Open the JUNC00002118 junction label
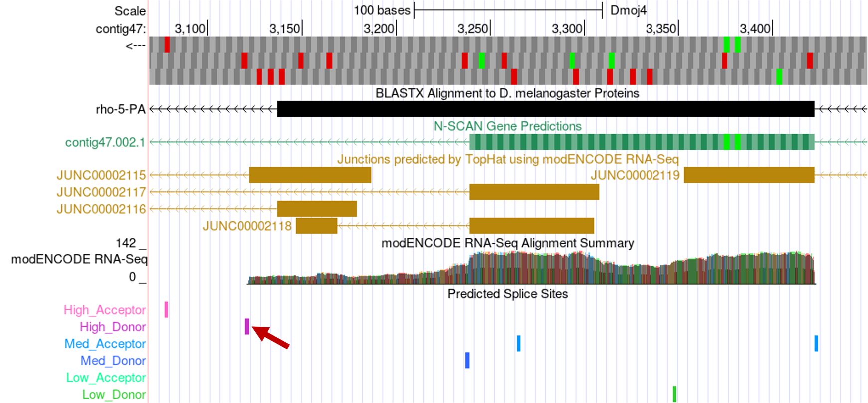 (247, 226)
